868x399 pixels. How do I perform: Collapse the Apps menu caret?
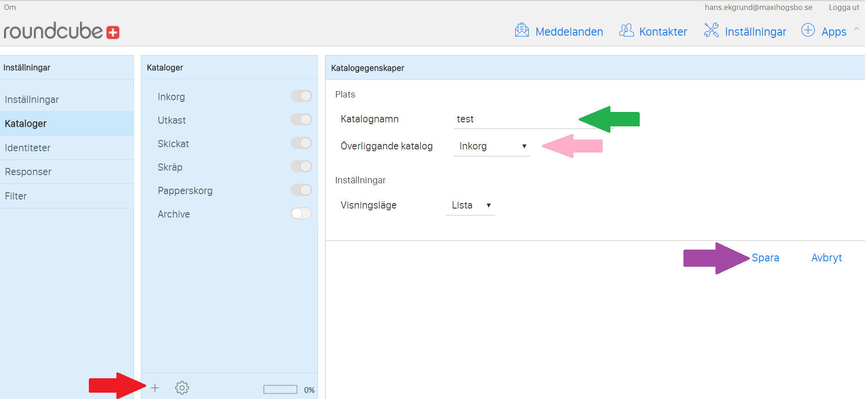point(856,29)
